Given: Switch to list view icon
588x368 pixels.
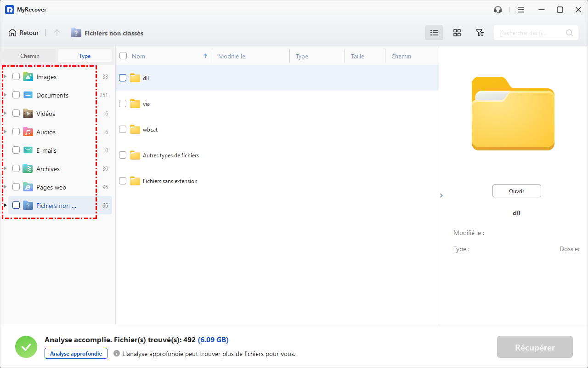Looking at the screenshot, I should (434, 33).
